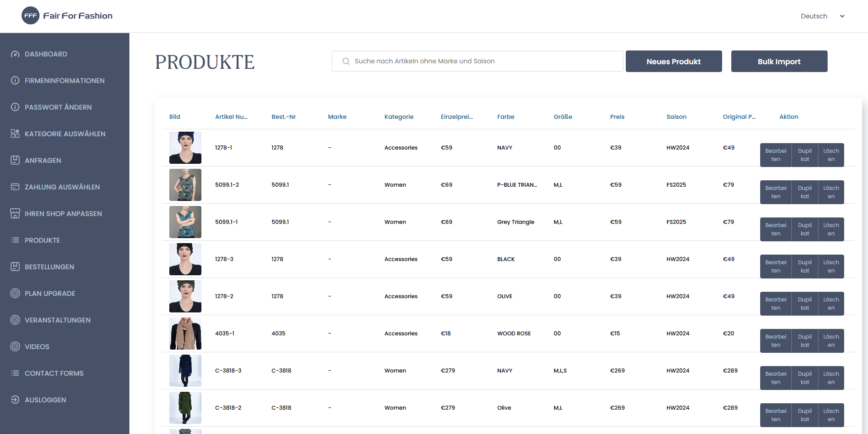
Task: Open the scarf thumbnail of 4035-1
Action: (x=185, y=334)
